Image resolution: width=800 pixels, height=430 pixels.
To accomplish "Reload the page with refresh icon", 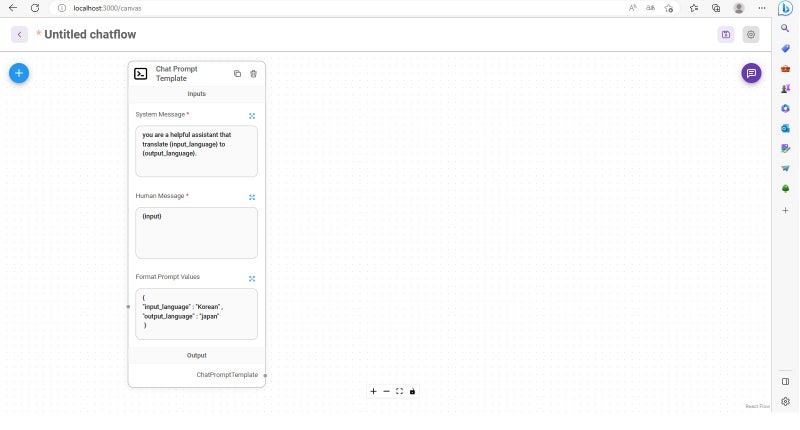I will pos(35,8).
